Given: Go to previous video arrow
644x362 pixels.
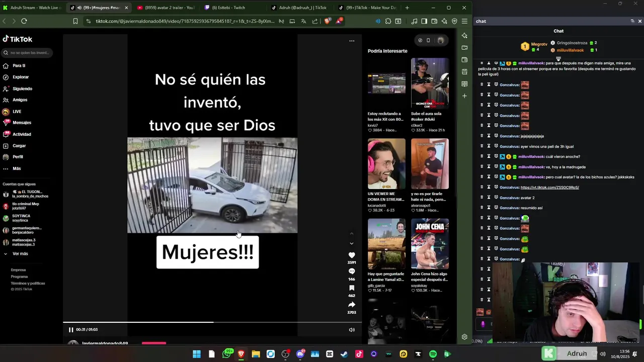Looking at the screenshot, I should point(352,233).
